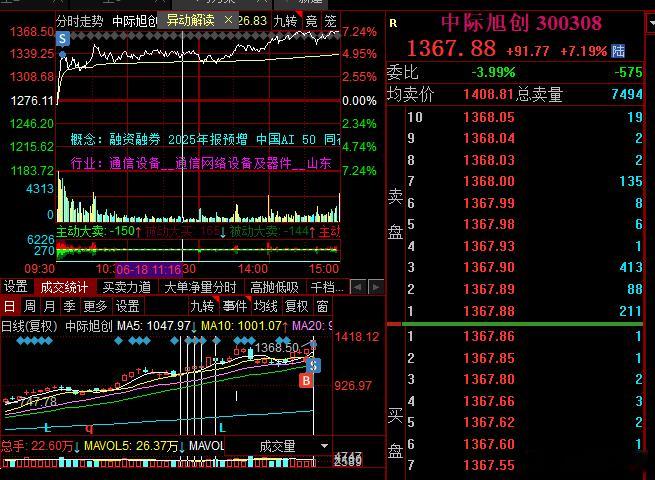
Task: Click the red q marker on K-line chart
Action: [x=89, y=429]
